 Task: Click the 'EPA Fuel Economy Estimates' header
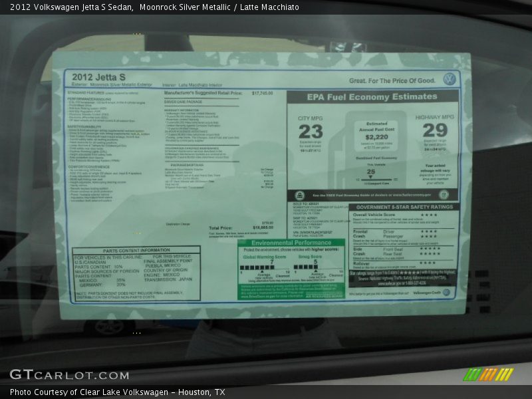(372, 97)
